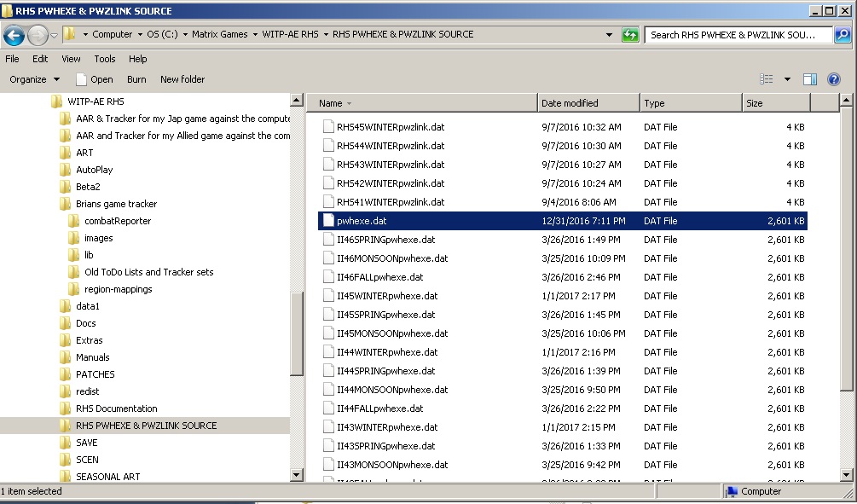Open the Help menu
Viewport: 857px width, 504px height.
tap(138, 59)
